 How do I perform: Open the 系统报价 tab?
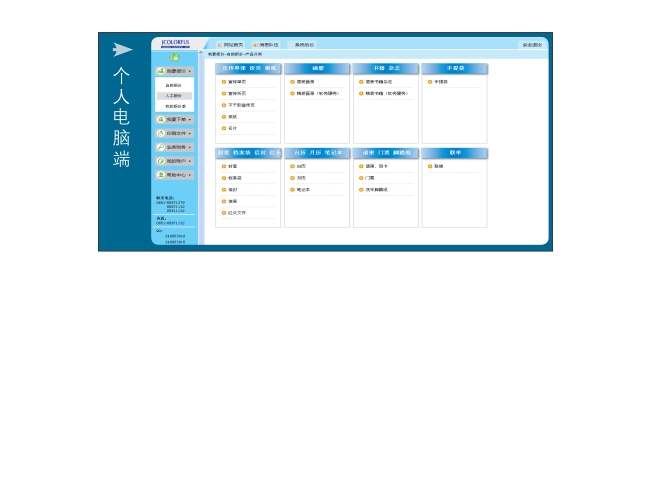pos(304,45)
